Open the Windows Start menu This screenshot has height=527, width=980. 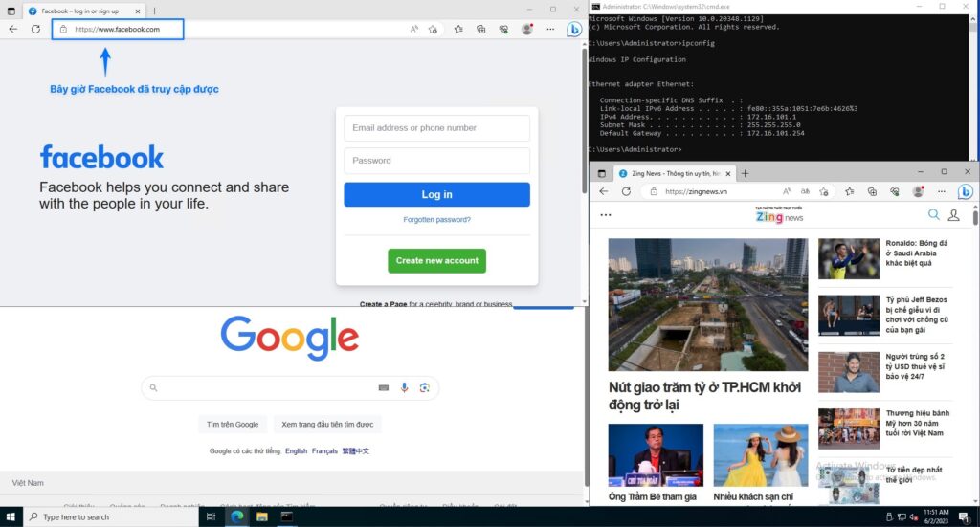(11, 516)
